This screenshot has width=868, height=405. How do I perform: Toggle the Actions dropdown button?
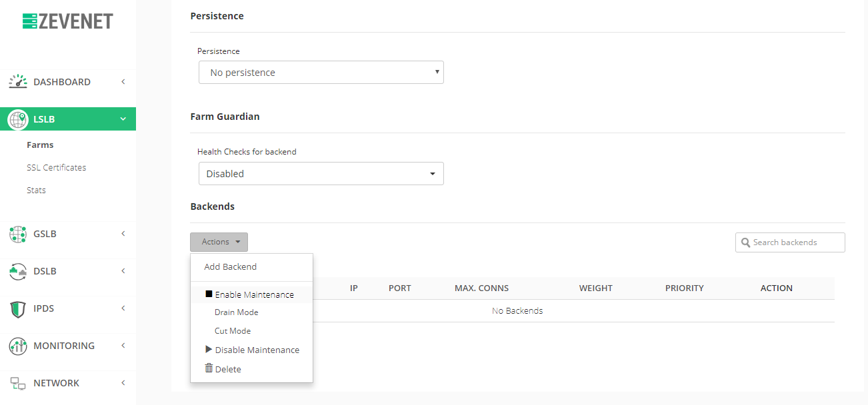[219, 242]
